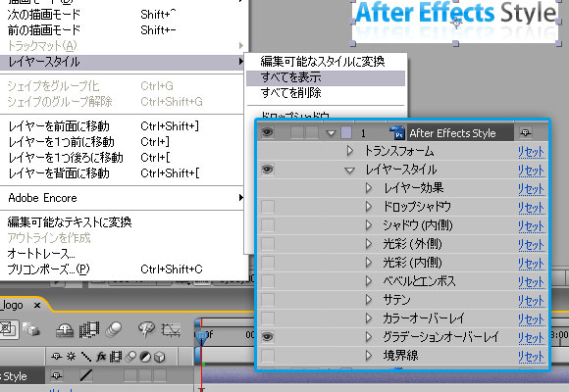
Task: Toggle the Live Update icon in timeline
Action: coord(8,329)
